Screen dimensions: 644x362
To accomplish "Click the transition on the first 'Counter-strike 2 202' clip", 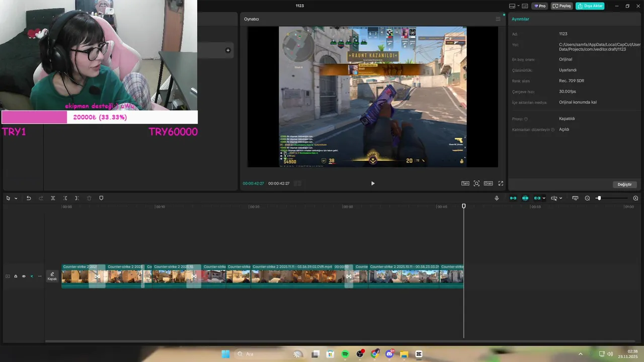I will [x=97, y=276].
